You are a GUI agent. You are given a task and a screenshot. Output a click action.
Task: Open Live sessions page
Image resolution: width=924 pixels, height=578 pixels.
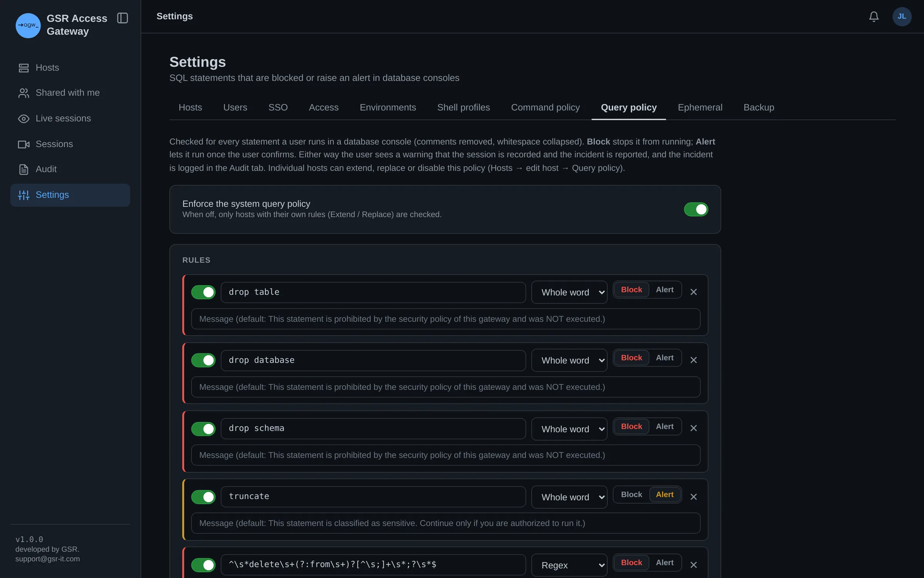click(70, 119)
